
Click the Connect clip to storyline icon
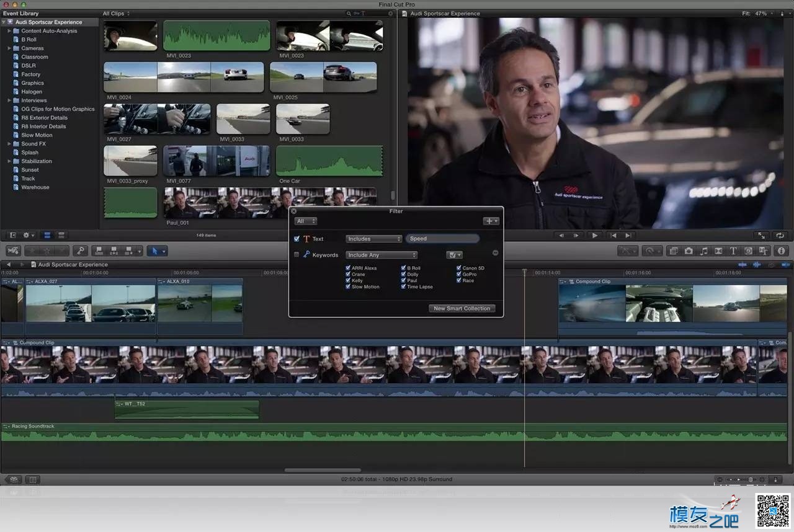click(99, 251)
